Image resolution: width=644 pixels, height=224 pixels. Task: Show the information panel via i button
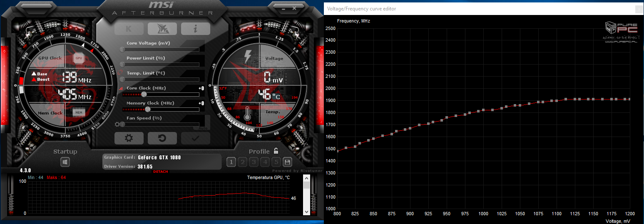click(x=195, y=29)
